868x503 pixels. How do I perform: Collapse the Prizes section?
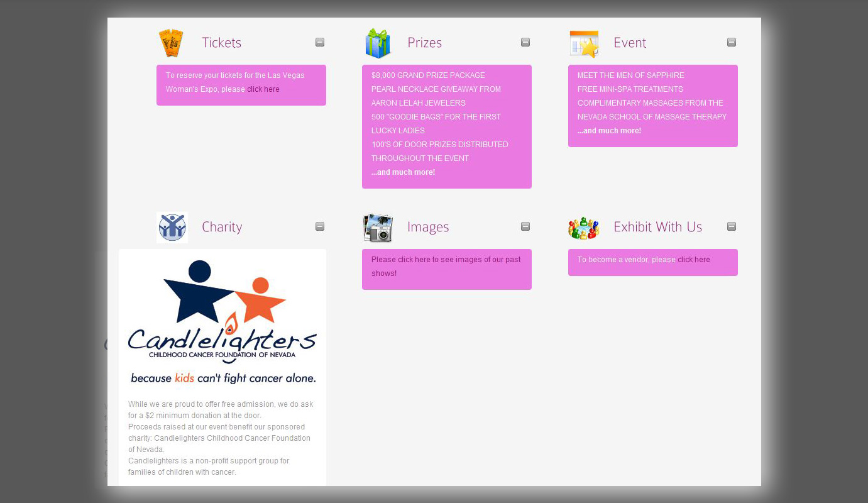tap(525, 42)
